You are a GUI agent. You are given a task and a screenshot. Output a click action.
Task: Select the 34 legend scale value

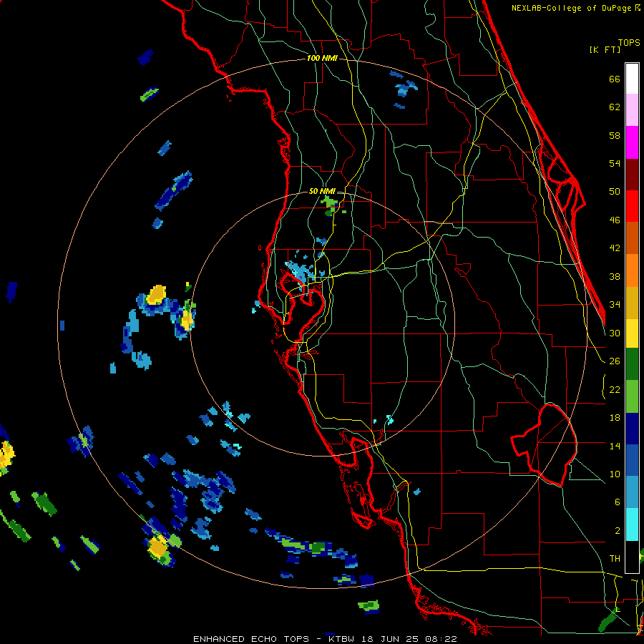pos(615,305)
